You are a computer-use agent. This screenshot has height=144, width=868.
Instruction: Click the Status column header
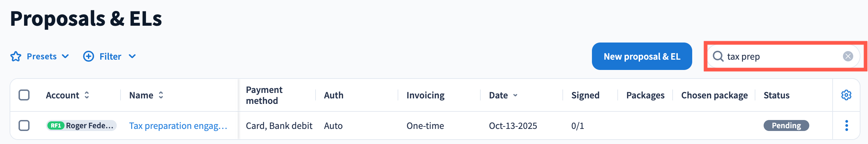click(776, 95)
